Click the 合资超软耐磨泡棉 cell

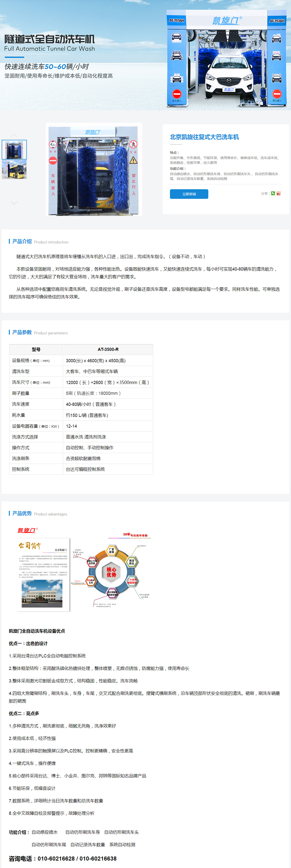click(108, 458)
